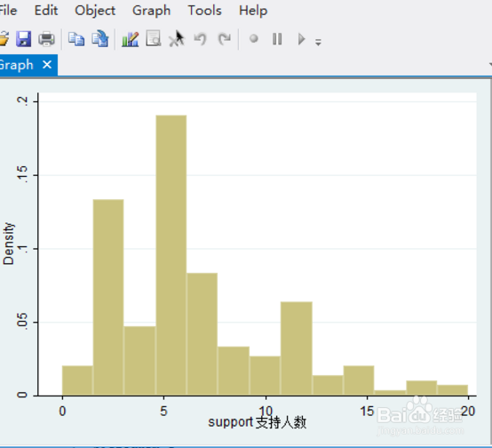
Task: Click the Redo arrow icon
Action: [224, 39]
